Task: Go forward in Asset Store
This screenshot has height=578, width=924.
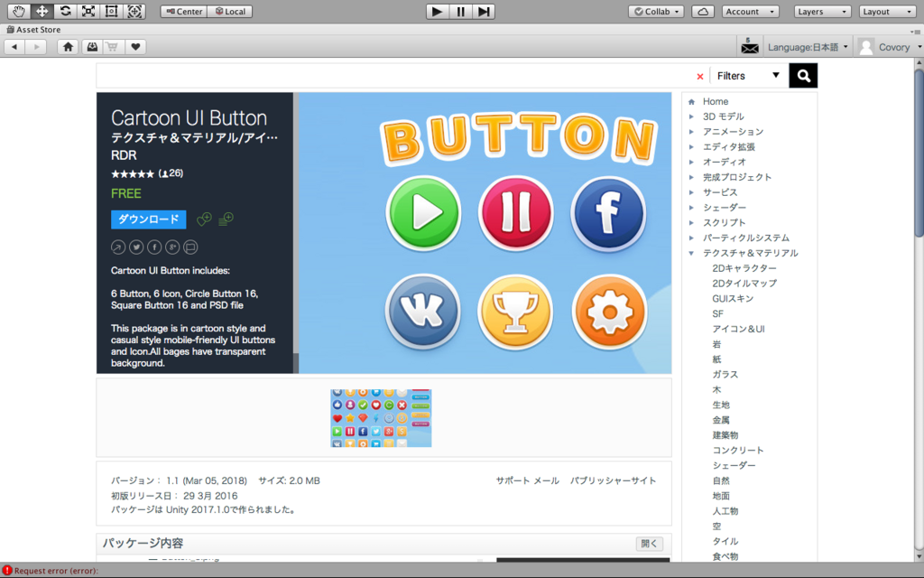Action: pyautogui.click(x=36, y=47)
